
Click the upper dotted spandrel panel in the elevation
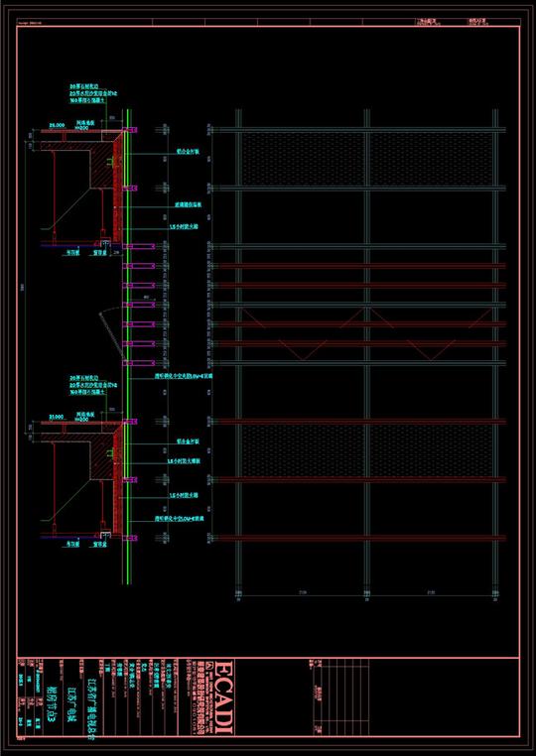click(x=366, y=159)
